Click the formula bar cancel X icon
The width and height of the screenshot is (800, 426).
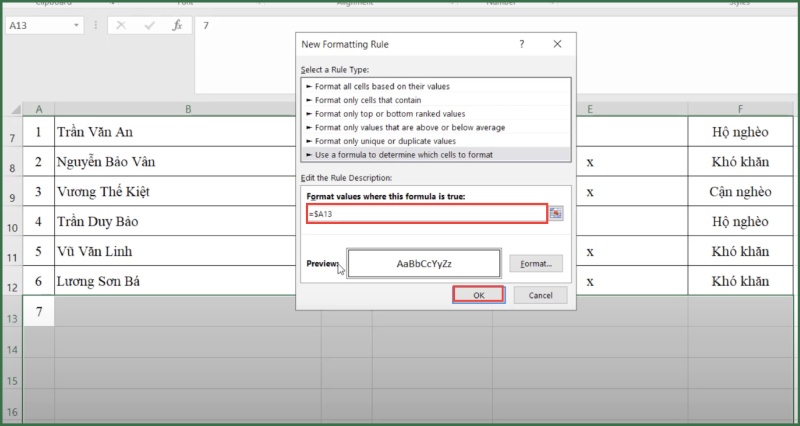(x=121, y=25)
